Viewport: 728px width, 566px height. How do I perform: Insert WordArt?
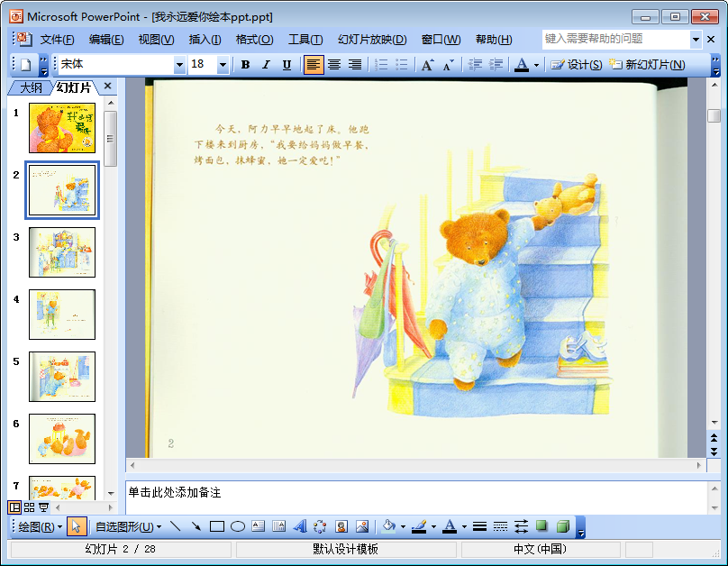(300, 526)
